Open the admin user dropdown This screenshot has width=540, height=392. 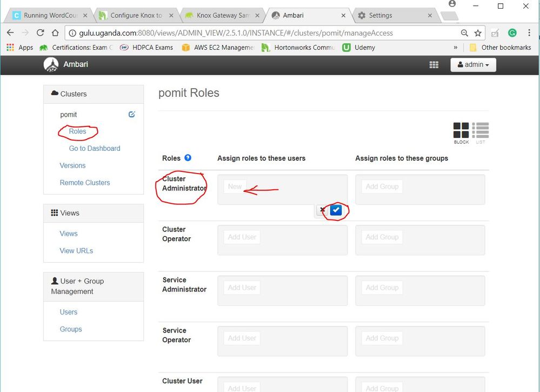tap(473, 65)
